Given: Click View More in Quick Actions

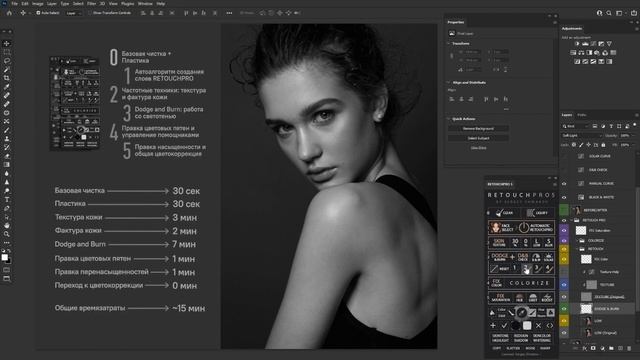Looking at the screenshot, I should pos(478,148).
